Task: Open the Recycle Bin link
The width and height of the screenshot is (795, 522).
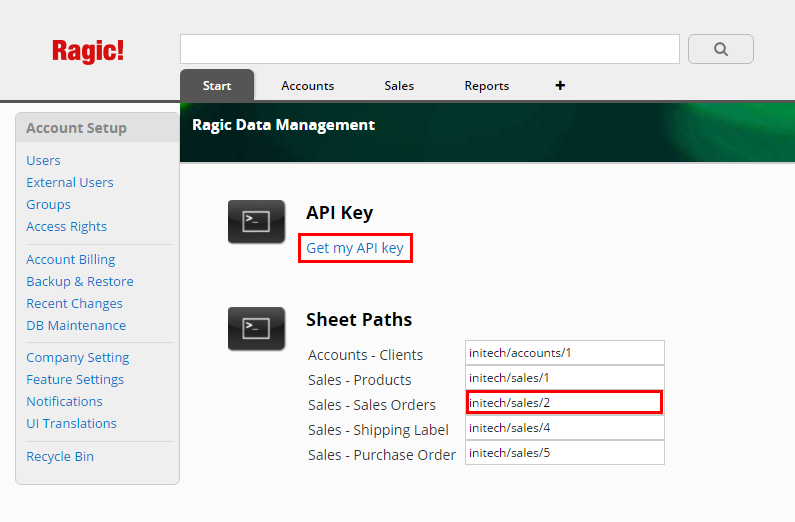Action: tap(60, 457)
